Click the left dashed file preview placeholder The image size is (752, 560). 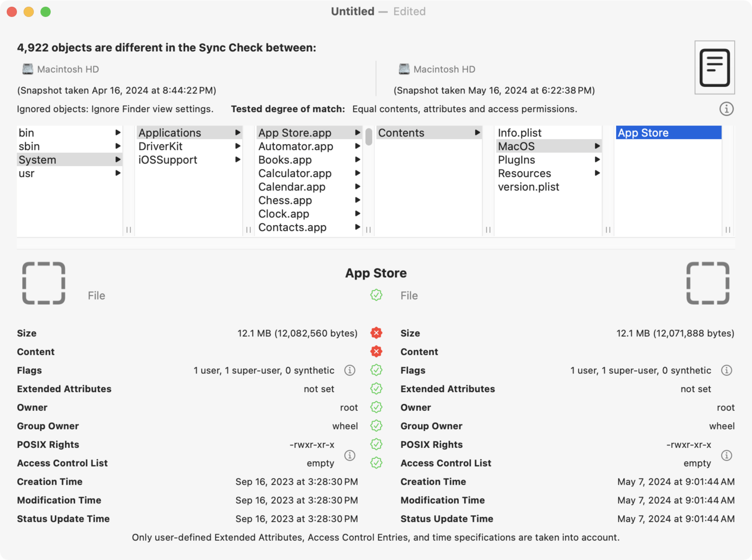(x=44, y=283)
